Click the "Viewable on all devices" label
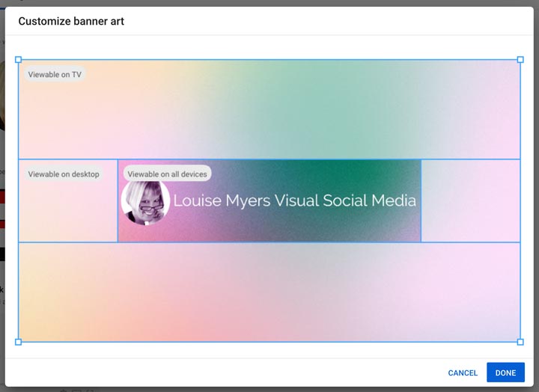This screenshot has width=539, height=392. click(167, 174)
